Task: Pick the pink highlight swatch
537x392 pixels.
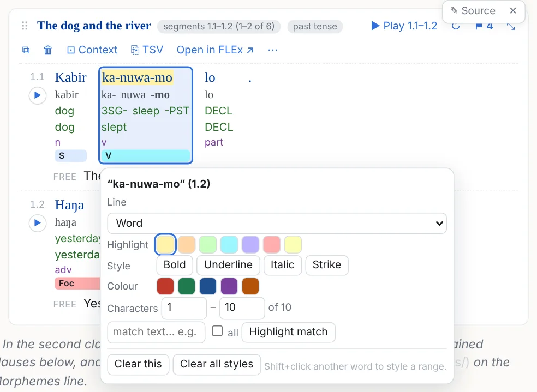Action: tap(272, 245)
